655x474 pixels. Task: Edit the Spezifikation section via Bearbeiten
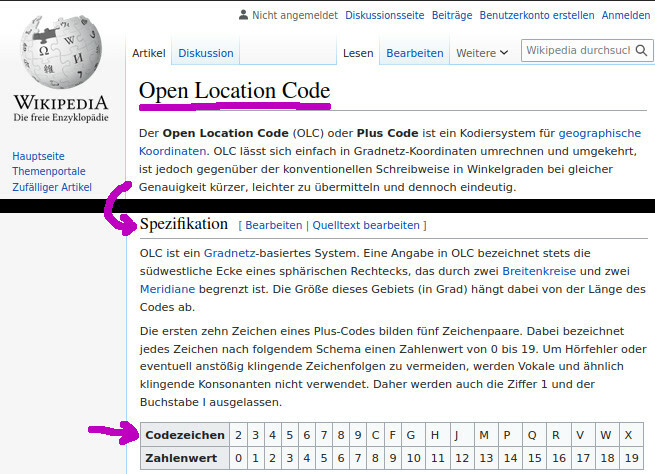(273, 225)
